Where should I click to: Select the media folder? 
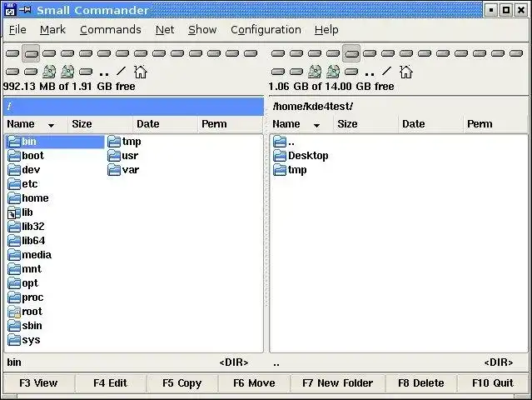[29, 255]
